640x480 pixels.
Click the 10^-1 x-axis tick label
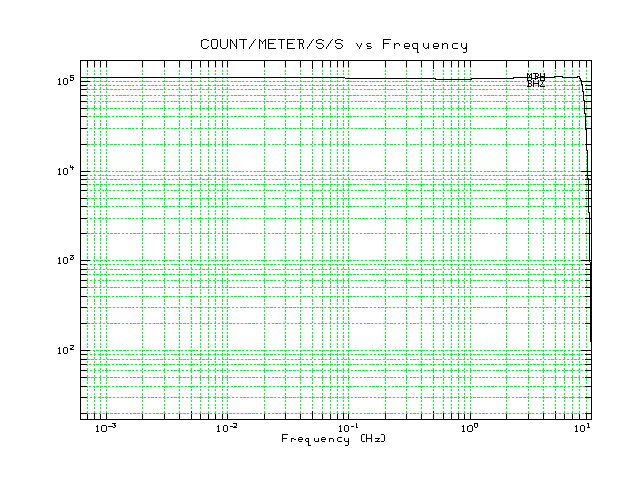[x=348, y=428]
